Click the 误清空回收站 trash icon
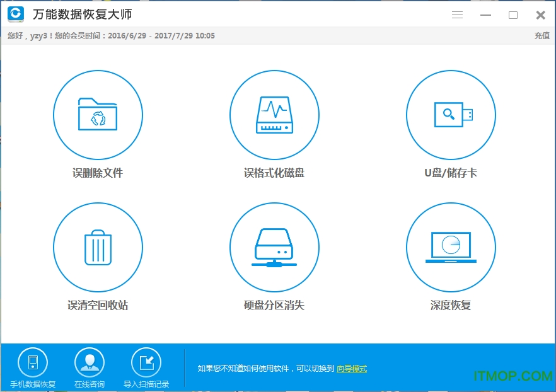 [98, 247]
